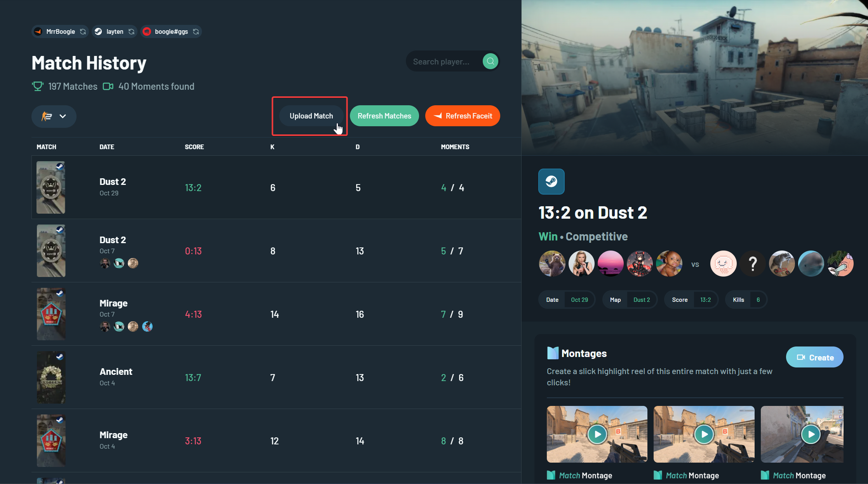Screen dimensions: 868x484
Task: Select the Dust 2 map pill in match details
Action: point(641,299)
